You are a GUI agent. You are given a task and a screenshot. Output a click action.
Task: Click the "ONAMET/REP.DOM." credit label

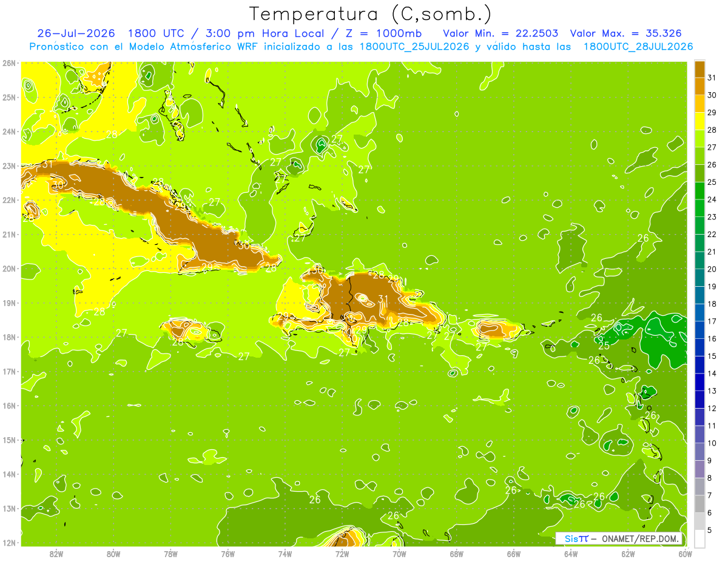[x=640, y=538]
